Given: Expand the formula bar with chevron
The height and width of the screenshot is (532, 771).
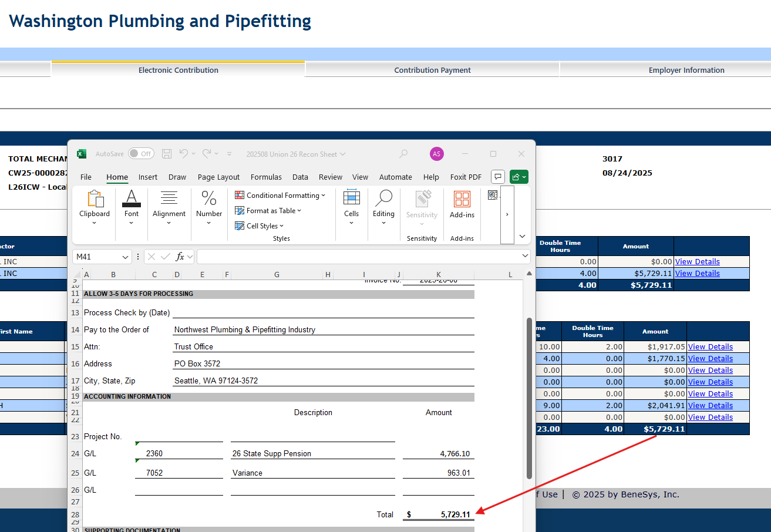Looking at the screenshot, I should click(525, 257).
